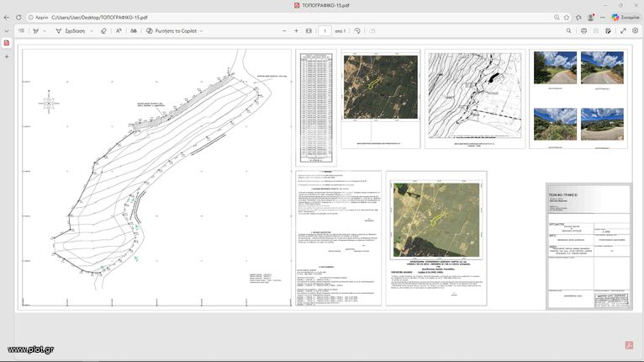The height and width of the screenshot is (362, 644).
Task: Reload the PDF page
Action: (x=18, y=18)
